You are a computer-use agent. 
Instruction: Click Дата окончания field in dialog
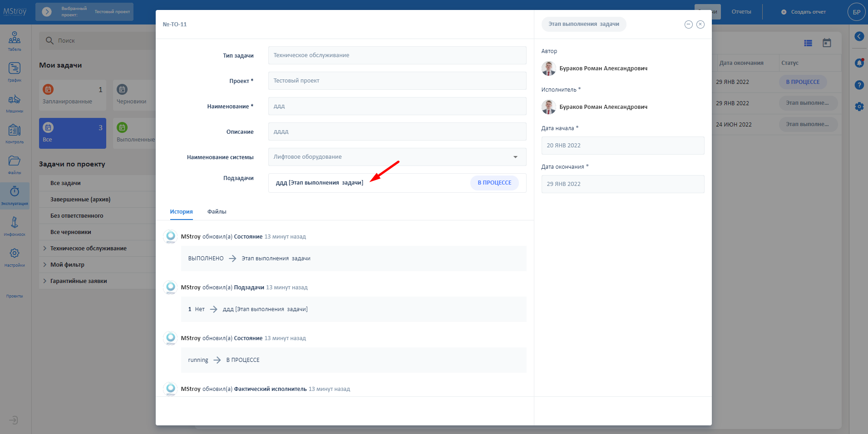point(623,184)
